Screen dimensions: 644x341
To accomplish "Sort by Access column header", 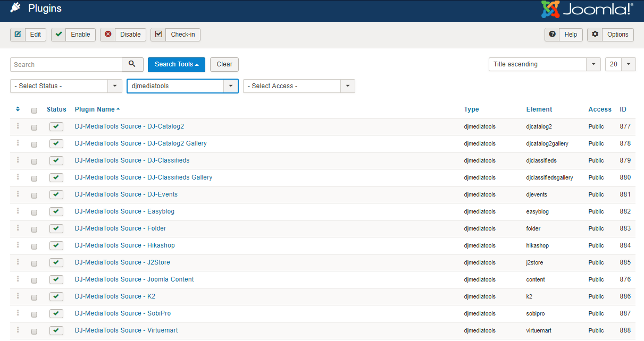I will coord(600,109).
